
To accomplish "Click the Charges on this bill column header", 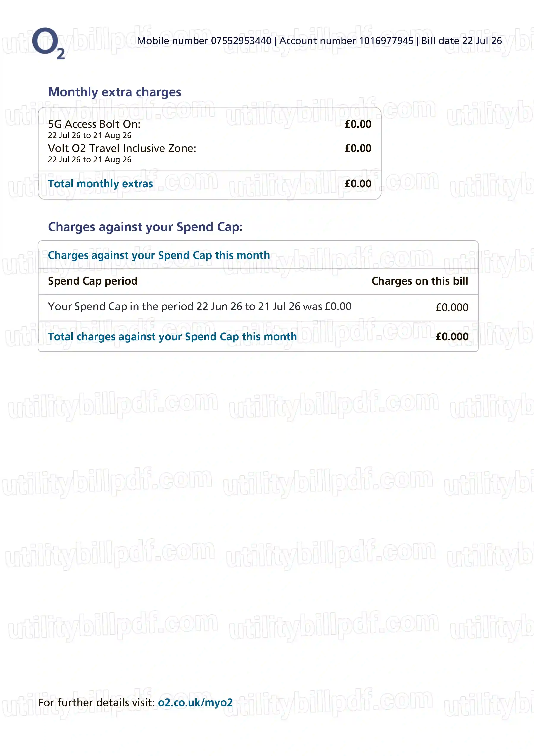I will point(420,281).
